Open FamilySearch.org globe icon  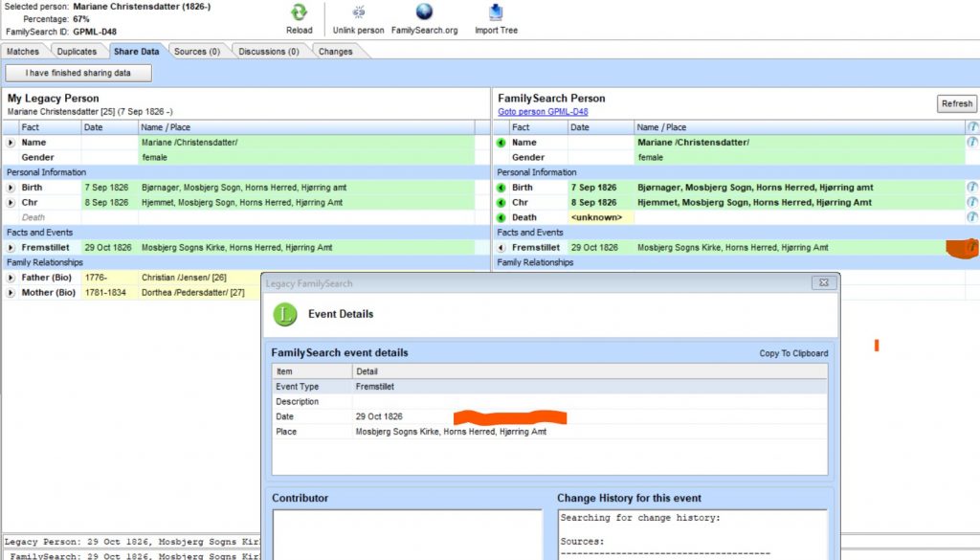[x=424, y=11]
